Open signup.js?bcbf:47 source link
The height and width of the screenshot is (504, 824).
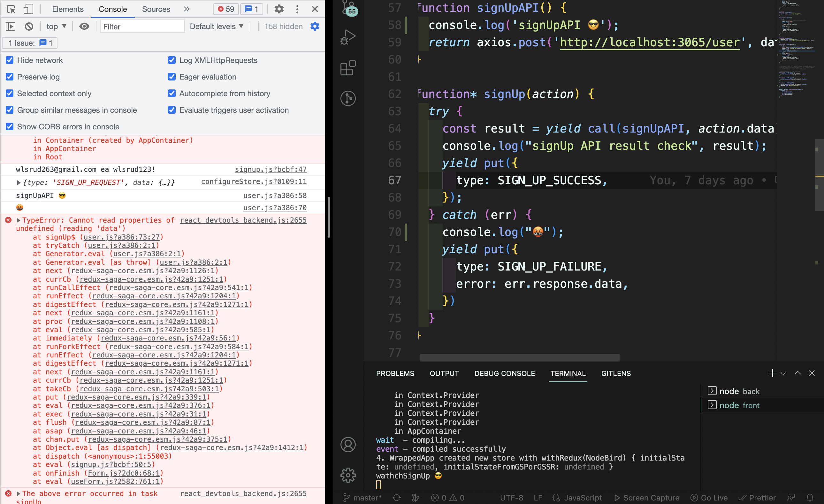click(271, 170)
